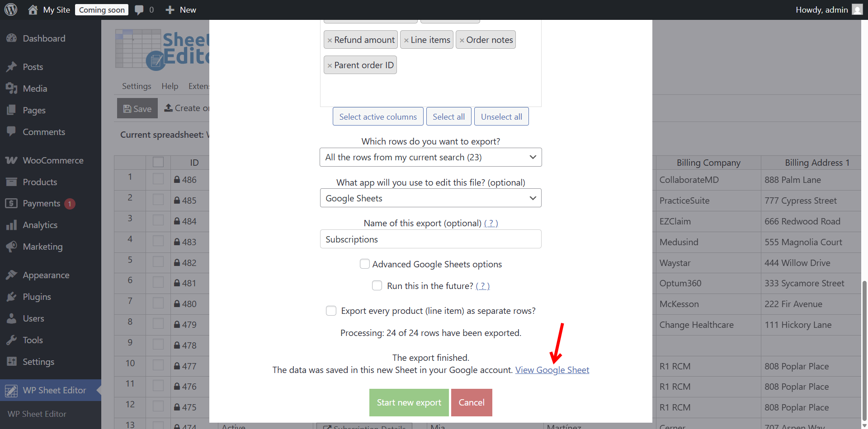
Task: Remove the Line items column tag
Action: (x=406, y=40)
